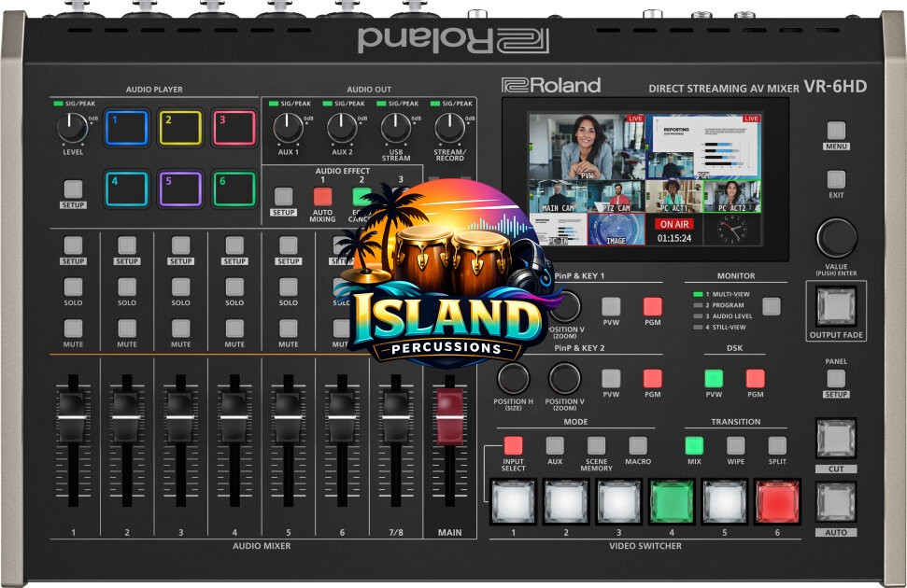
Task: Select the PC ACT2 thumbnail
Action: pyautogui.click(x=731, y=197)
